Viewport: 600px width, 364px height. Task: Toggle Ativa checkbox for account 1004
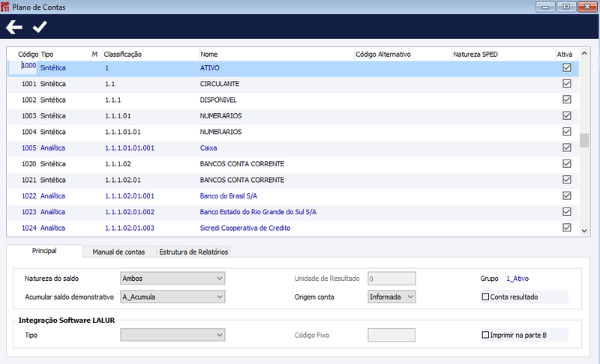pyautogui.click(x=567, y=132)
